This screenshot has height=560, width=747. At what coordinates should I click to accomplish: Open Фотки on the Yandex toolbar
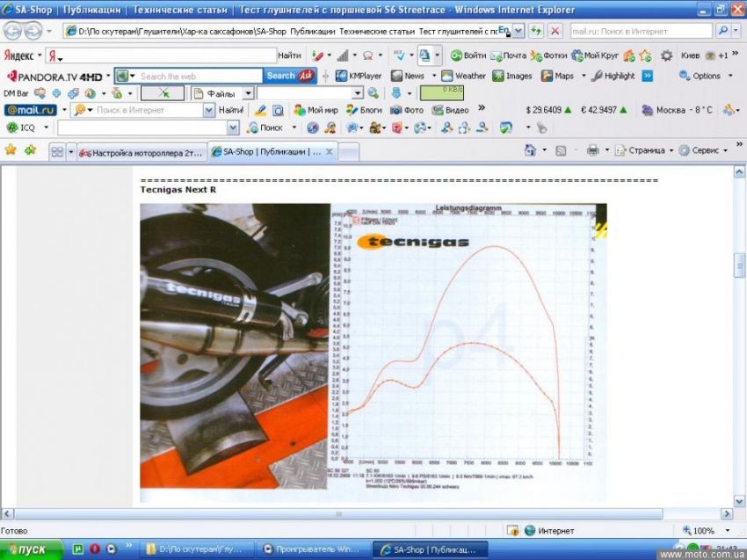pyautogui.click(x=548, y=55)
